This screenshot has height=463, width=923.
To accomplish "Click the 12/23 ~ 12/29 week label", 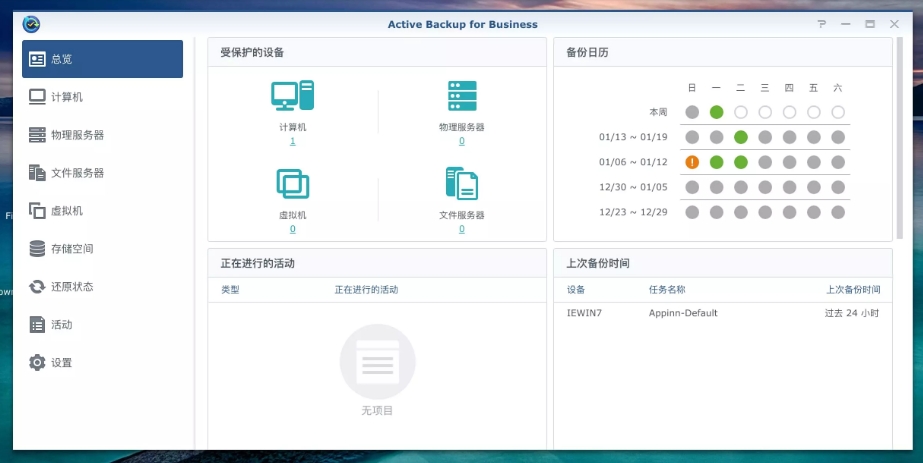I will [x=633, y=212].
